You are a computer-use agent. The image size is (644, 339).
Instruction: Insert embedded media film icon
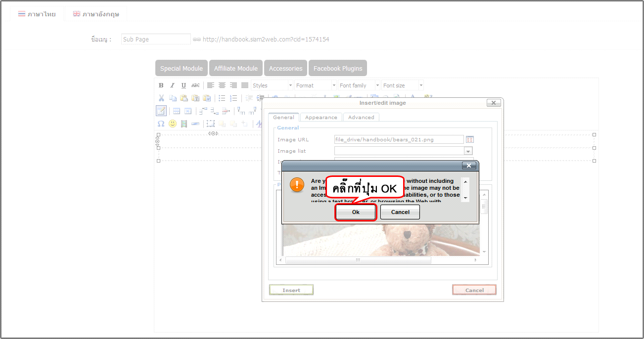[x=184, y=124]
